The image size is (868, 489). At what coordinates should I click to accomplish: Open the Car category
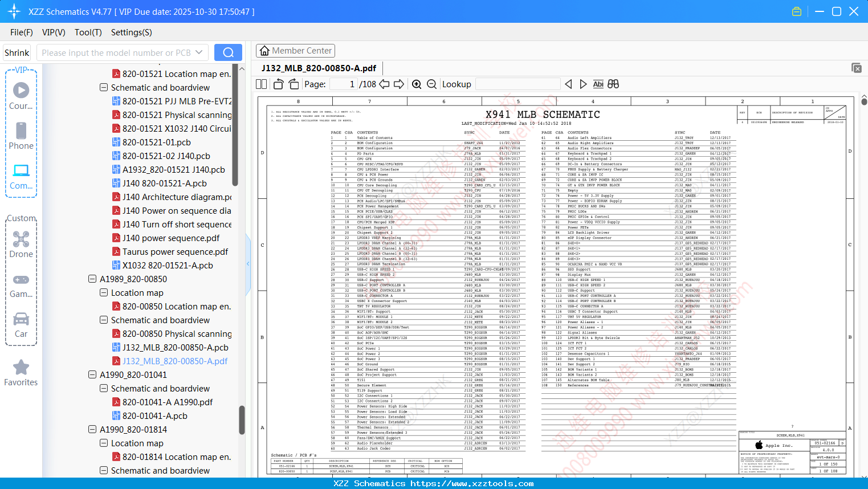[21, 325]
